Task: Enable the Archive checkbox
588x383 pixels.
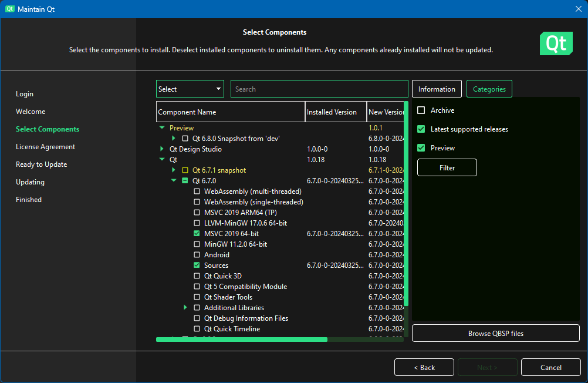Action: [x=421, y=110]
